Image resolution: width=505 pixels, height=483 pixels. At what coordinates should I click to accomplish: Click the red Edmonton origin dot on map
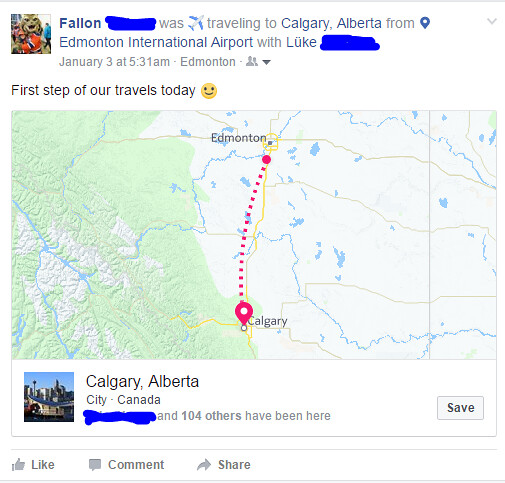[x=266, y=160]
